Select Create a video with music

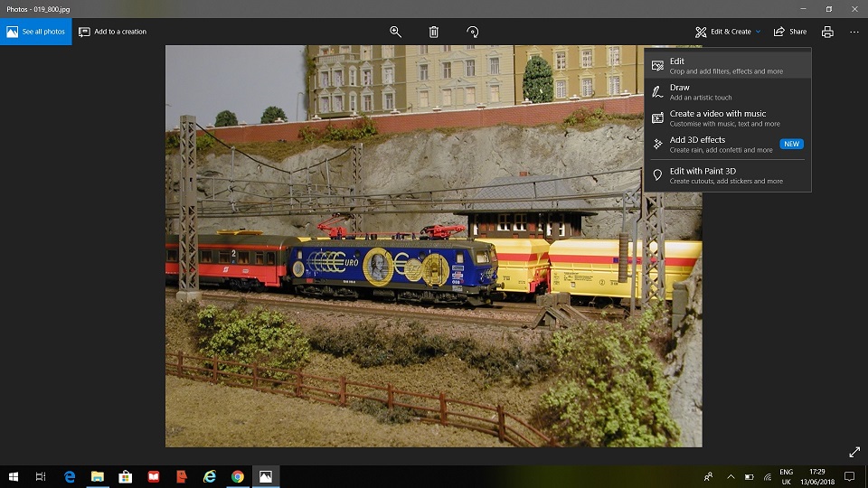[727, 118]
